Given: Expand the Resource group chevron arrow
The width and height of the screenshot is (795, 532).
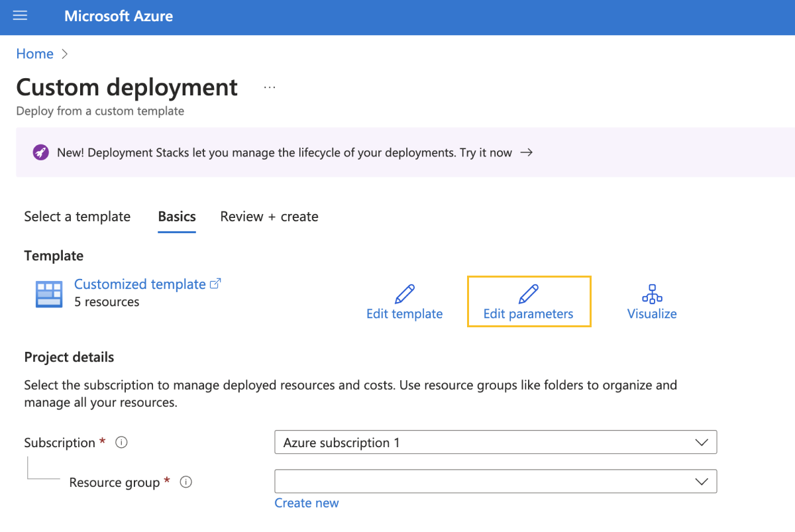Looking at the screenshot, I should (702, 482).
